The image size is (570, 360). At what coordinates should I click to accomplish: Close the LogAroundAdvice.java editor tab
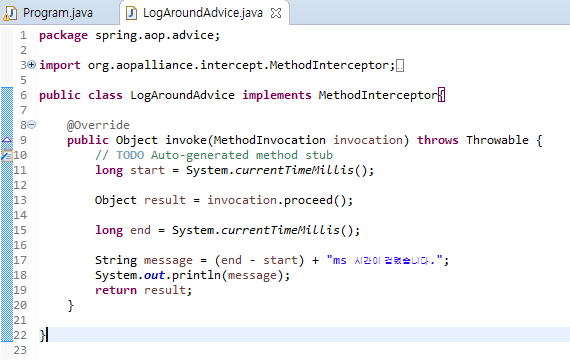(x=276, y=13)
